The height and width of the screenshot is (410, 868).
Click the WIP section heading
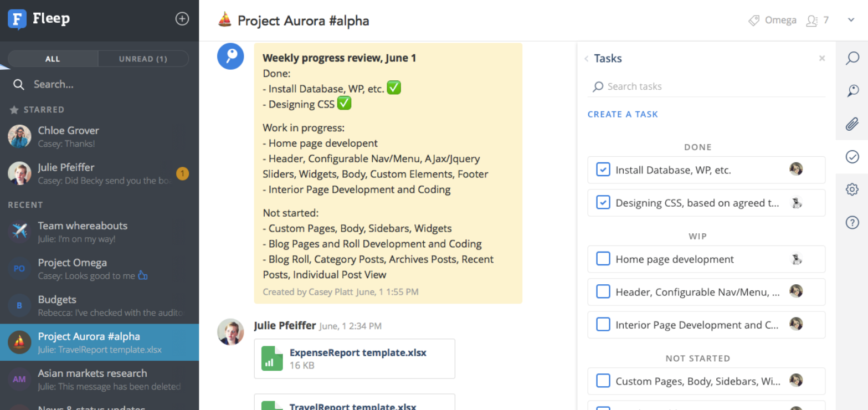pyautogui.click(x=697, y=236)
